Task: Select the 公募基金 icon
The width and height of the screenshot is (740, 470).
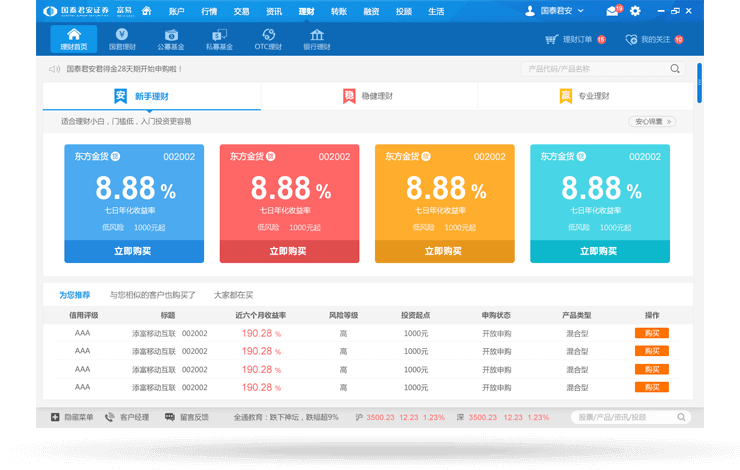Action: click(170, 39)
